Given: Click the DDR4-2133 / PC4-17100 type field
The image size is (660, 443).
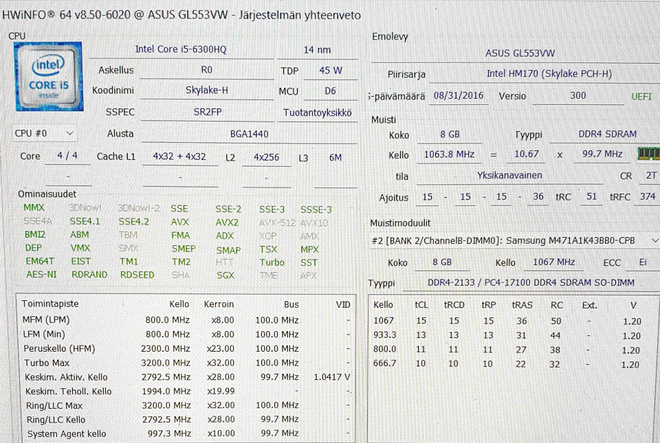Looking at the screenshot, I should pos(531,283).
